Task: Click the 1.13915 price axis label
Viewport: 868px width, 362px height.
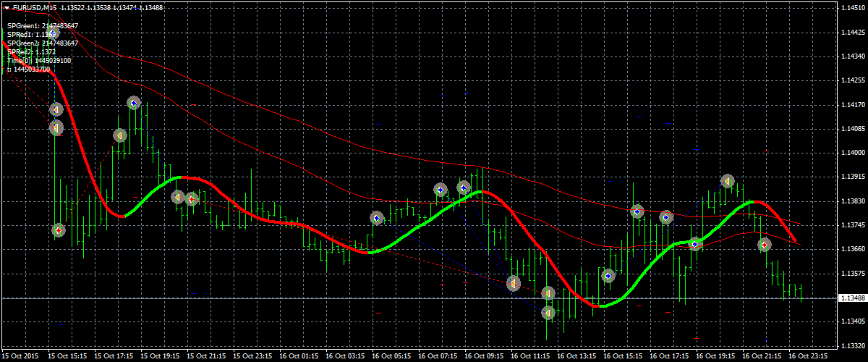Action: pos(854,177)
